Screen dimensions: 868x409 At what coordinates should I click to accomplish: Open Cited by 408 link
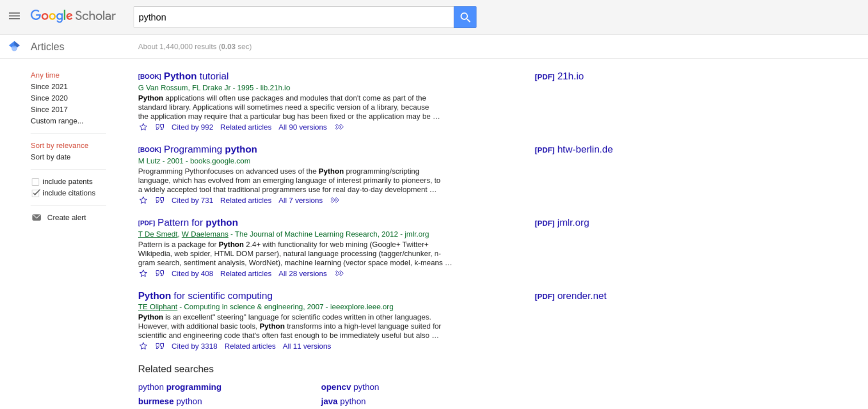point(192,274)
